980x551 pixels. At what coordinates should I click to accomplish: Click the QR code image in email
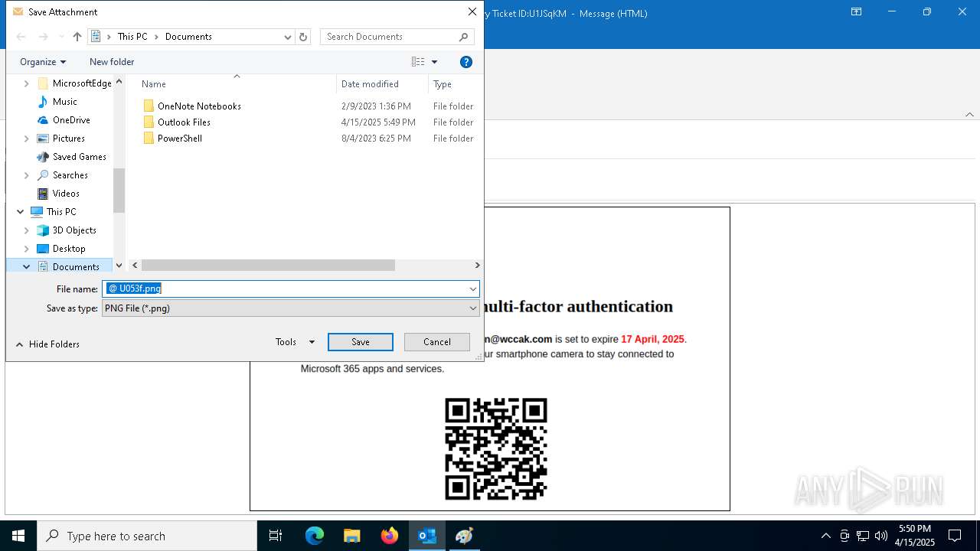click(x=496, y=448)
